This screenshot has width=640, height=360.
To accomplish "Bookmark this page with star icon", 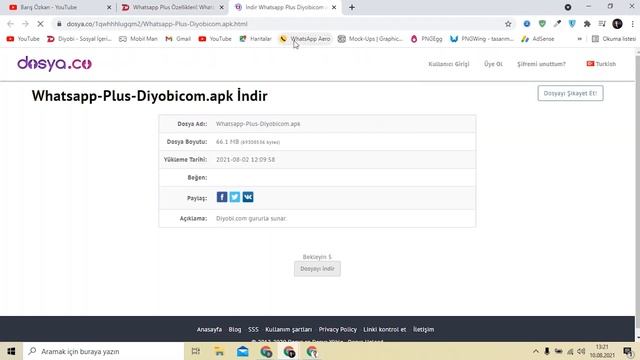I will pos(508,24).
